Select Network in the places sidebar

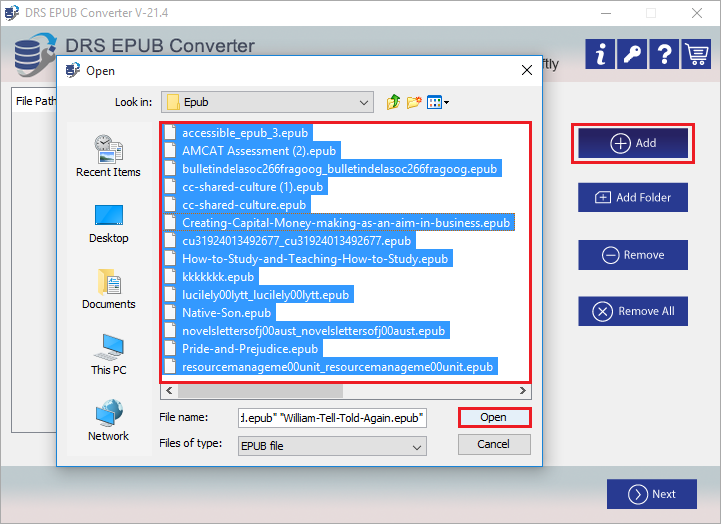tap(109, 420)
